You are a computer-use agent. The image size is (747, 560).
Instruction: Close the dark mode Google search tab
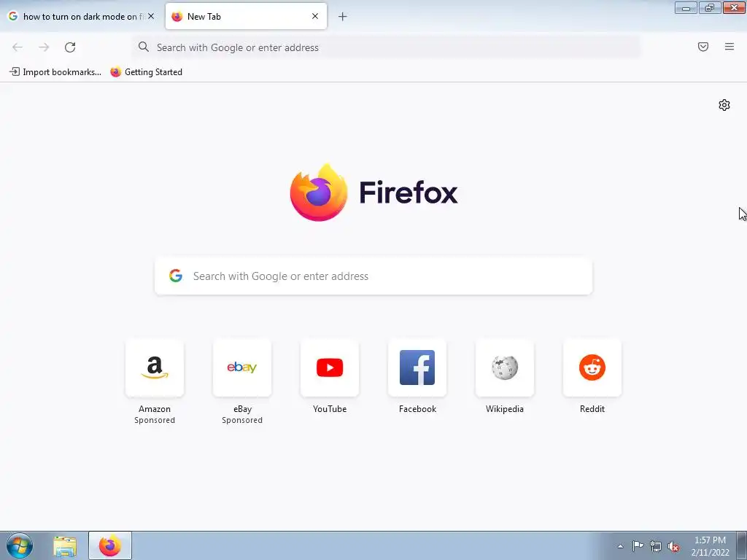tap(151, 16)
